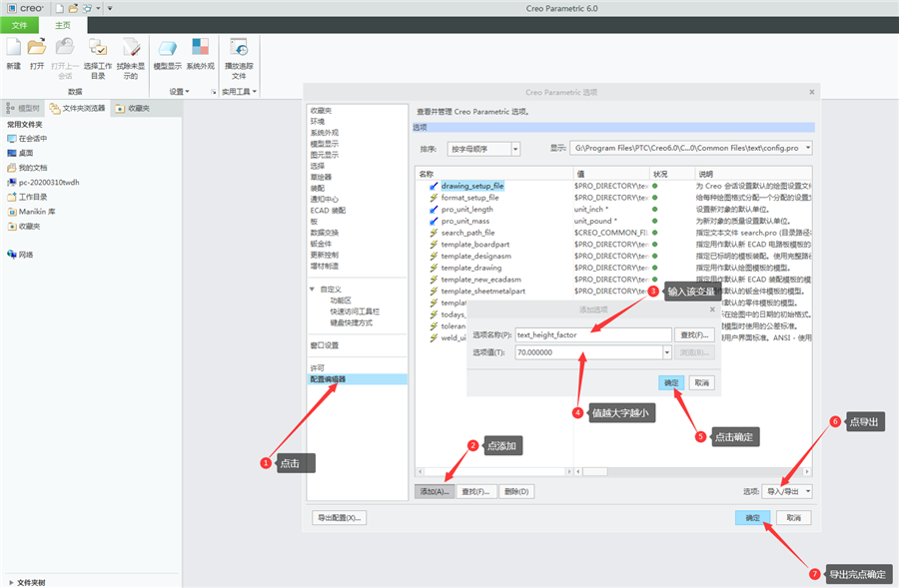899x588 pixels.
Task: Select the search_path_file option row
Action: (x=612, y=233)
